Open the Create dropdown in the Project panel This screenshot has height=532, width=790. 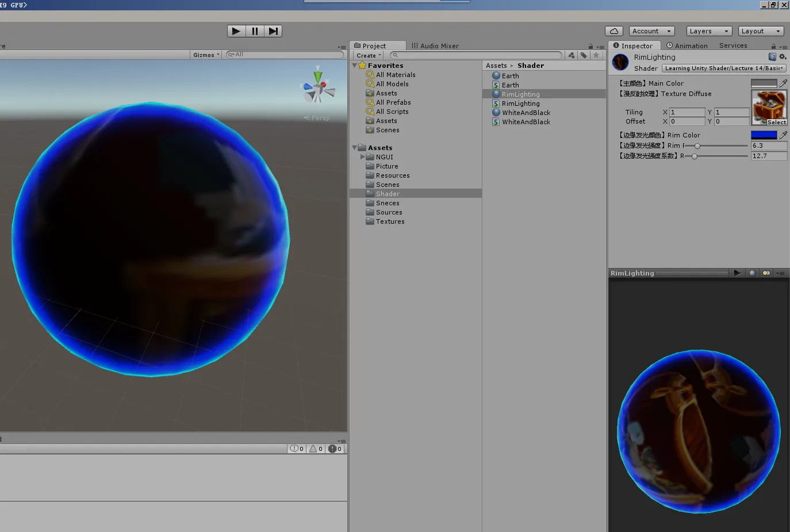pyautogui.click(x=369, y=55)
